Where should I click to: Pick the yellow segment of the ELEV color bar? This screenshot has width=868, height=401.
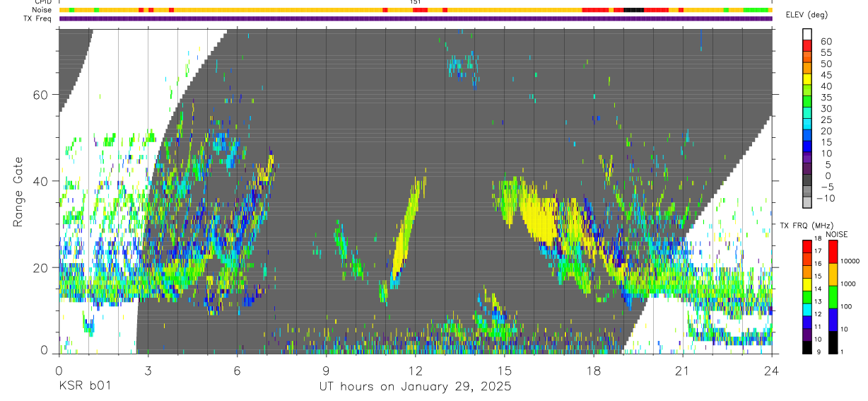[807, 79]
